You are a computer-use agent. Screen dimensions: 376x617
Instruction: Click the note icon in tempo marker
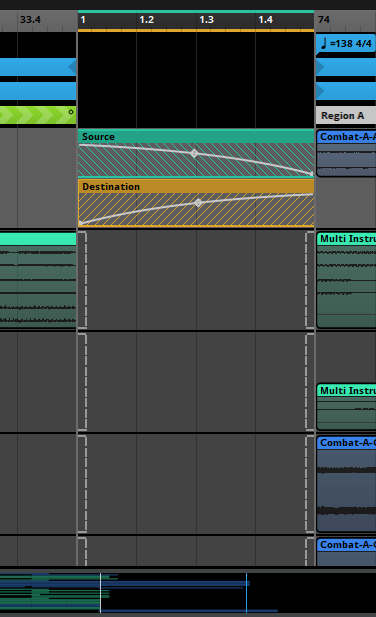click(x=324, y=43)
